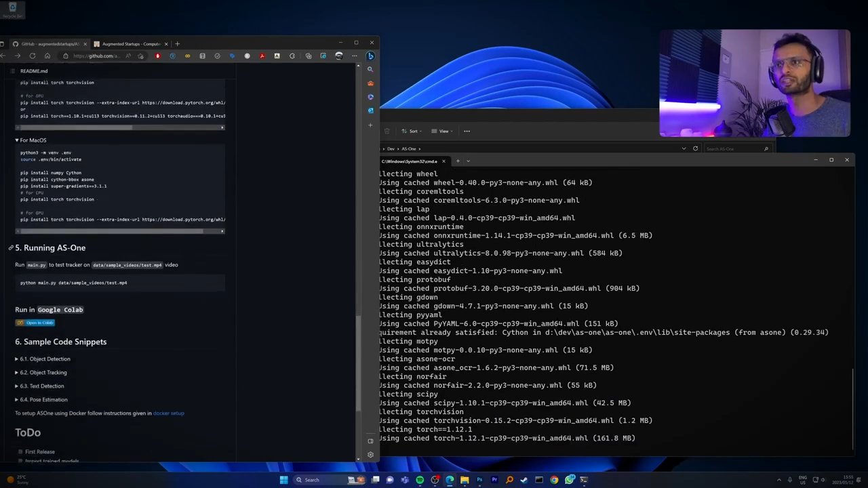The width and height of the screenshot is (868, 488).
Task: Open Edge sidebar settings gear
Action: 370,455
